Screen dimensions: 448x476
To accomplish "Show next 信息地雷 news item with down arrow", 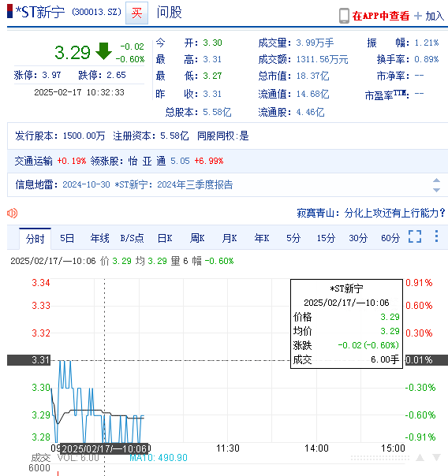I will tap(436, 190).
